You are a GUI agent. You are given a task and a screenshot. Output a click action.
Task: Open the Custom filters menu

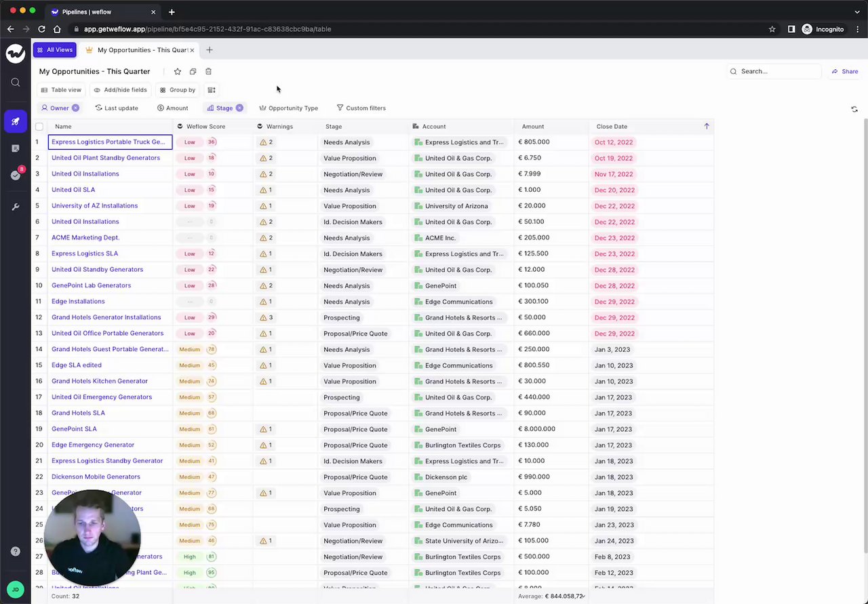pos(361,108)
